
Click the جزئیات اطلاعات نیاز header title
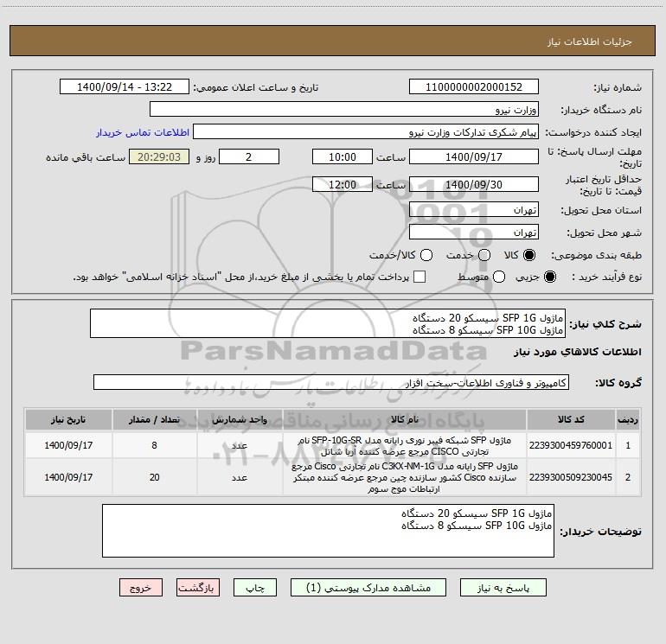[589, 41]
